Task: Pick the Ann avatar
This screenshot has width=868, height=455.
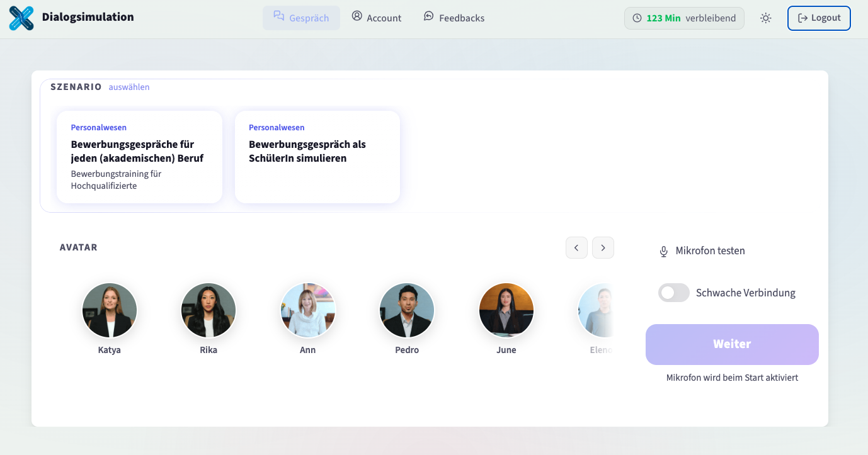Action: click(308, 310)
